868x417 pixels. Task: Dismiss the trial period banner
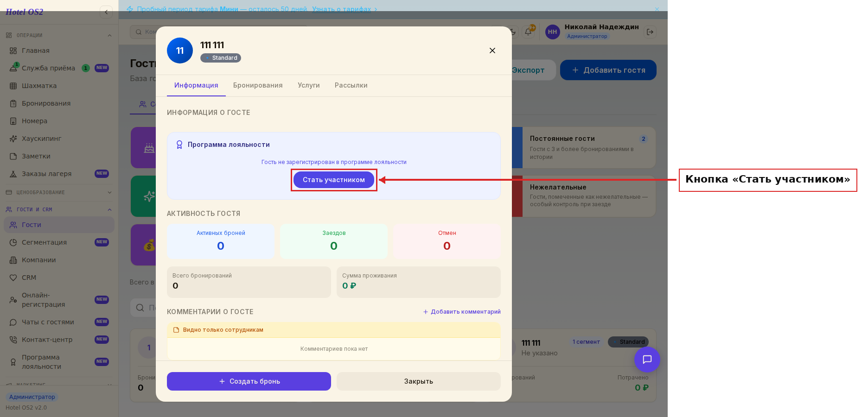[657, 9]
